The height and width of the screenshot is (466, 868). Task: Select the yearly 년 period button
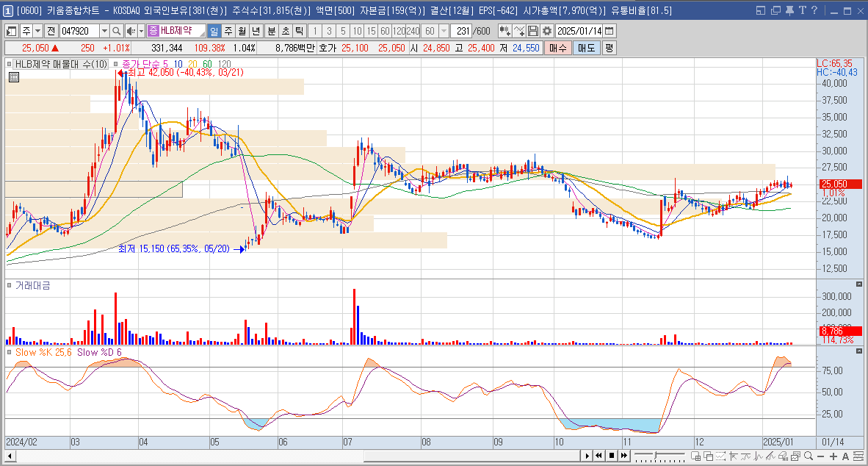pyautogui.click(x=256, y=31)
